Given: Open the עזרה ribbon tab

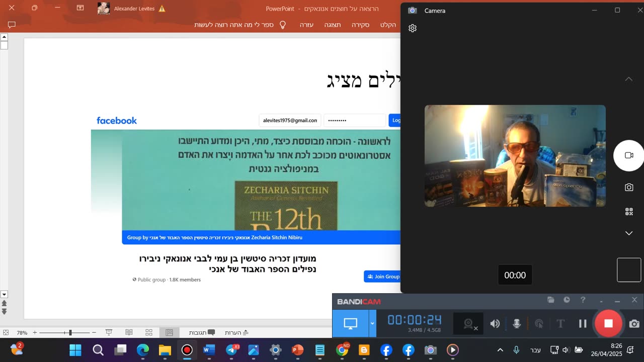Looking at the screenshot, I should coord(306,25).
